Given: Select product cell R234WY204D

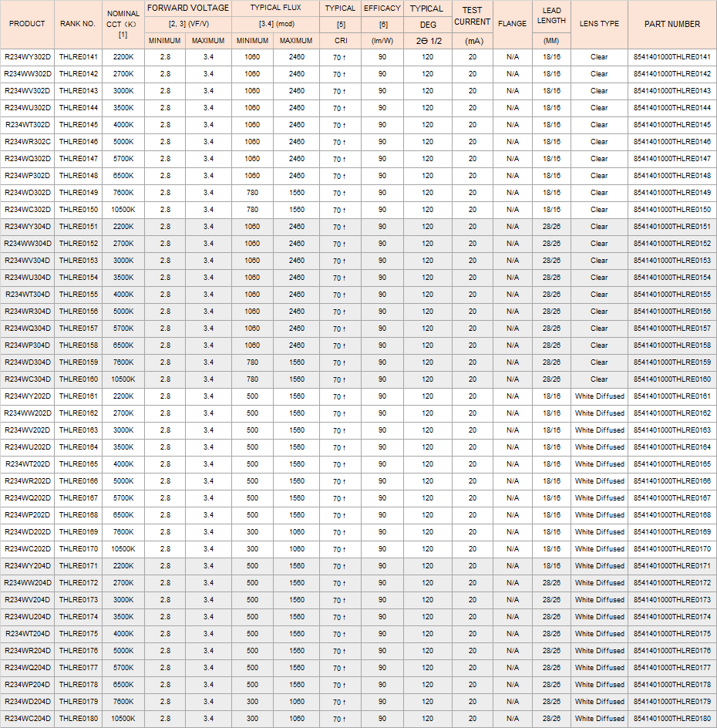Looking at the screenshot, I should pos(28,565).
